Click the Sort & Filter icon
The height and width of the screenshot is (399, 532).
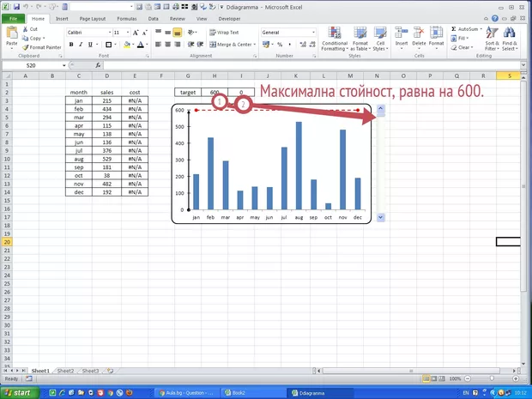coord(492,38)
